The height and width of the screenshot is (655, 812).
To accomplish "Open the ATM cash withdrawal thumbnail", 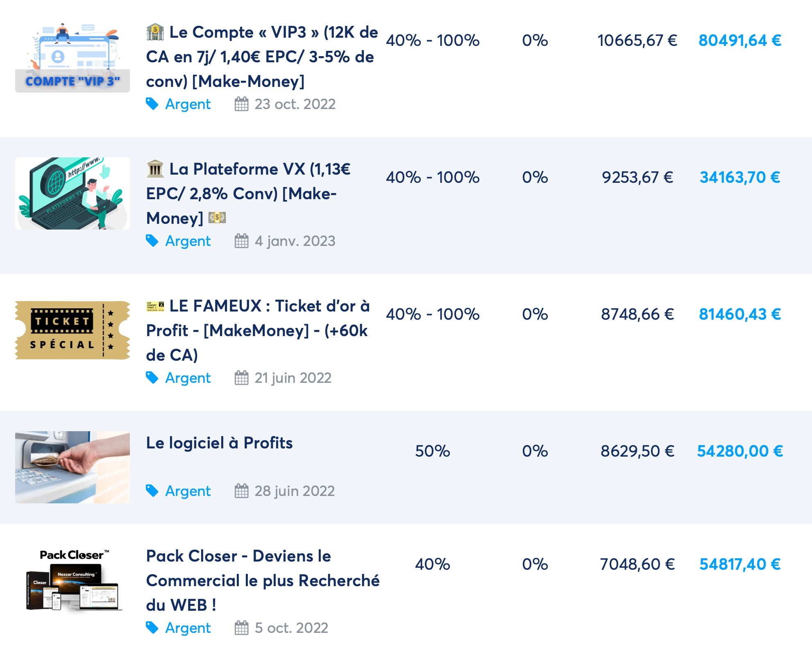I will tap(73, 467).
